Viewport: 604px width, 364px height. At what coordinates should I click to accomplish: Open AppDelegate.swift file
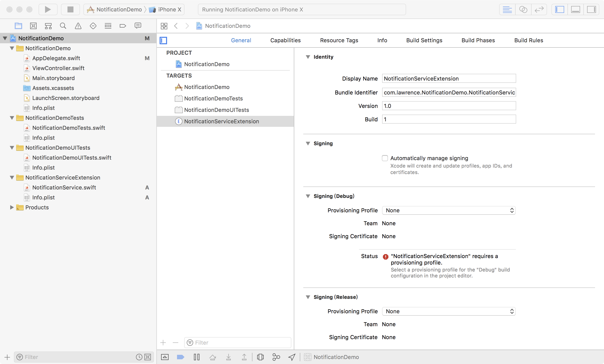[x=56, y=58]
